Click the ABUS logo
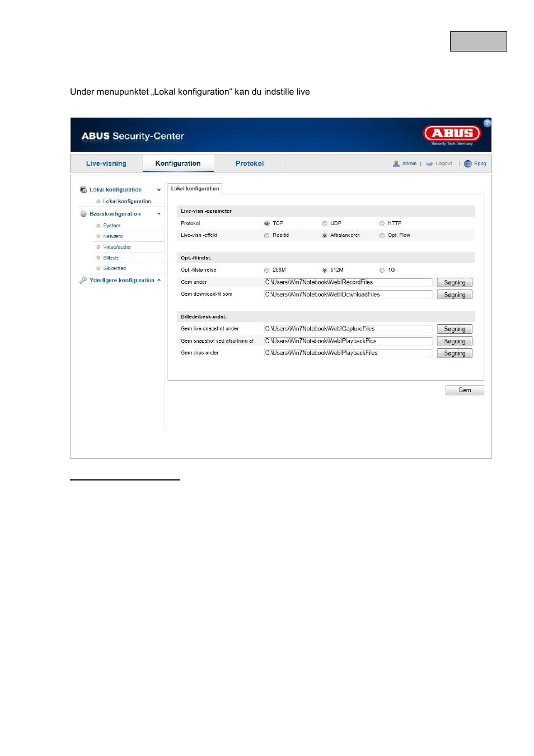This screenshot has height=756, width=534. 452,134
